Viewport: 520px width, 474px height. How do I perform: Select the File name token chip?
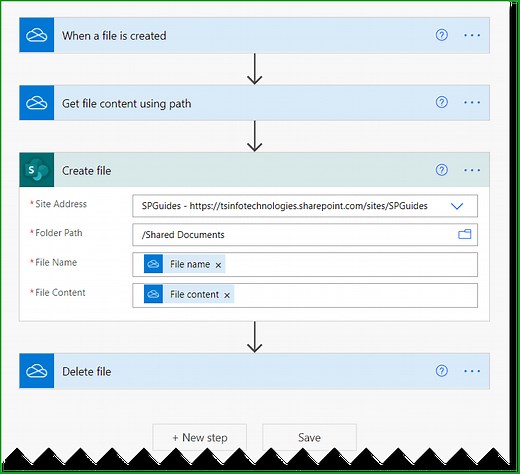pyautogui.click(x=184, y=264)
